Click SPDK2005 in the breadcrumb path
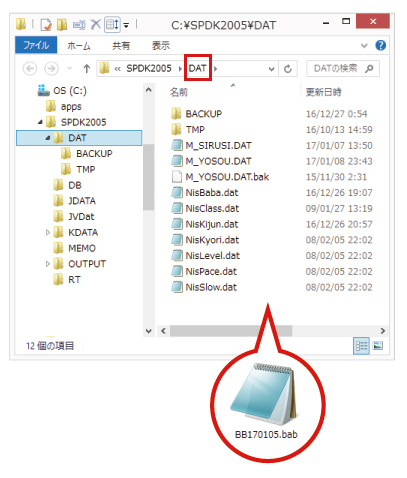407x478 pixels. coord(149,69)
